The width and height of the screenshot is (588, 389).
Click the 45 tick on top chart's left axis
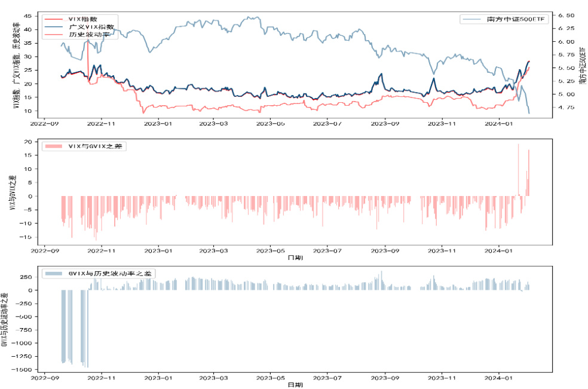pos(29,15)
